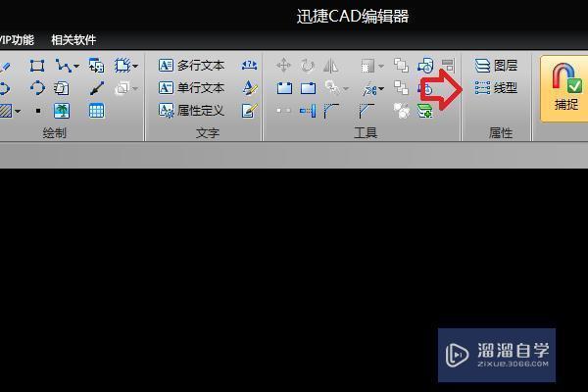This screenshot has width=588, height=392.
Task: Select the Point drawing tool
Action: tap(38, 111)
